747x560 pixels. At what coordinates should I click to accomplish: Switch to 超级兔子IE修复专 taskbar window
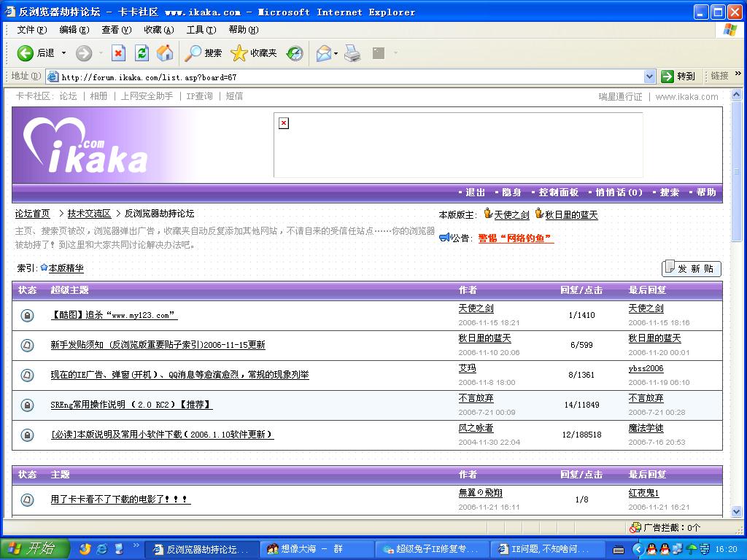[433, 549]
